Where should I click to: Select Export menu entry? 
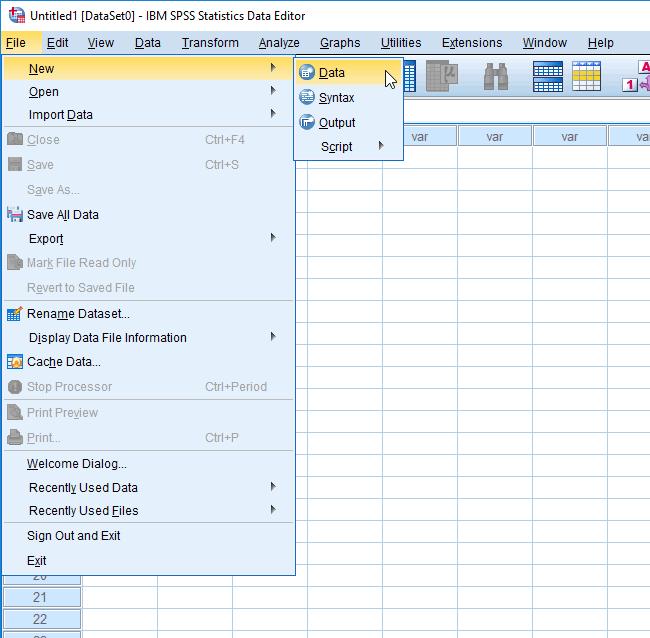click(x=148, y=239)
